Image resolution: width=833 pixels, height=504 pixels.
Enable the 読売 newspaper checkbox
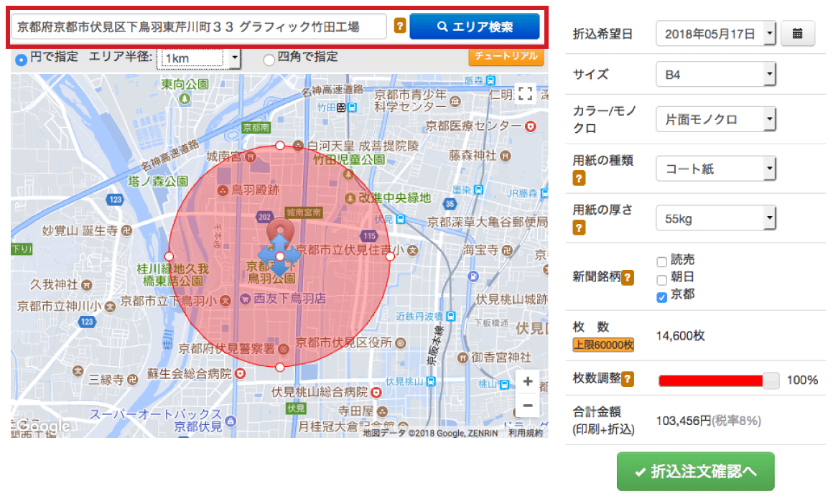click(x=661, y=261)
